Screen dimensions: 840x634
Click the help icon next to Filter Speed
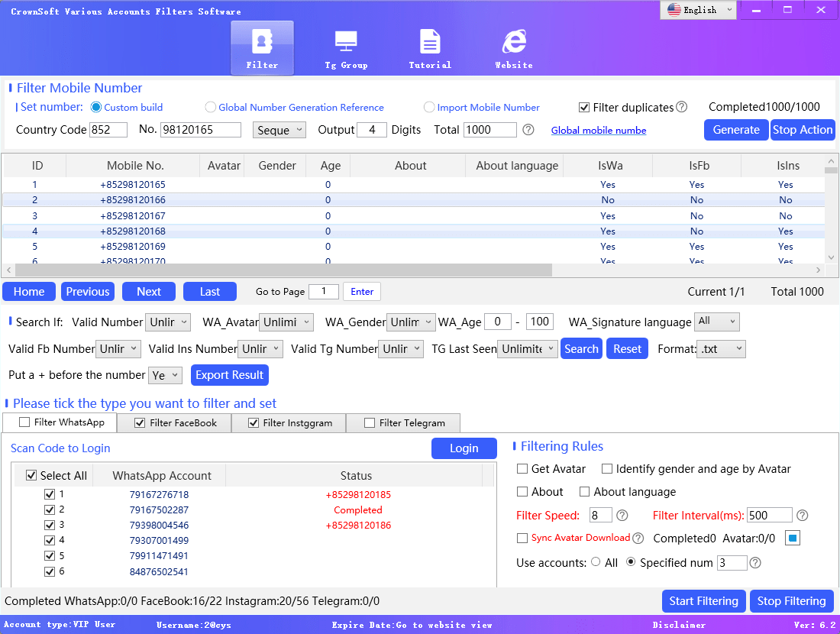point(622,516)
